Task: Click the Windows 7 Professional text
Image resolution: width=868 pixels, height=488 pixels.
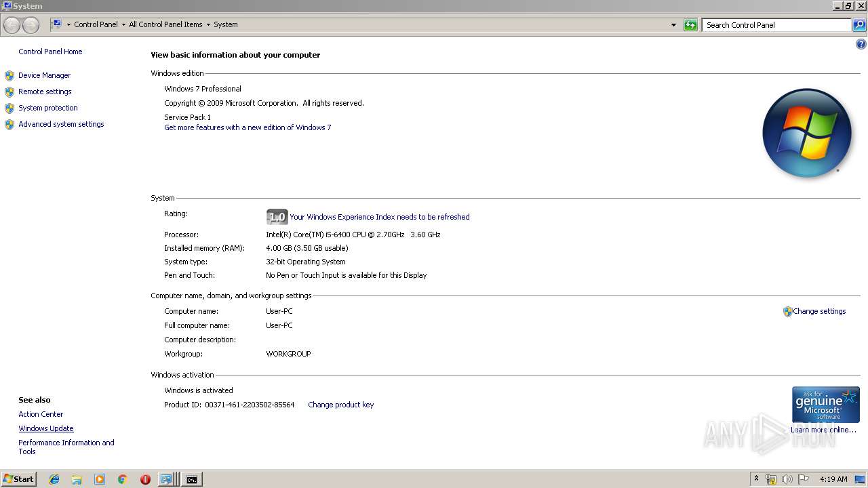Action: click(203, 89)
